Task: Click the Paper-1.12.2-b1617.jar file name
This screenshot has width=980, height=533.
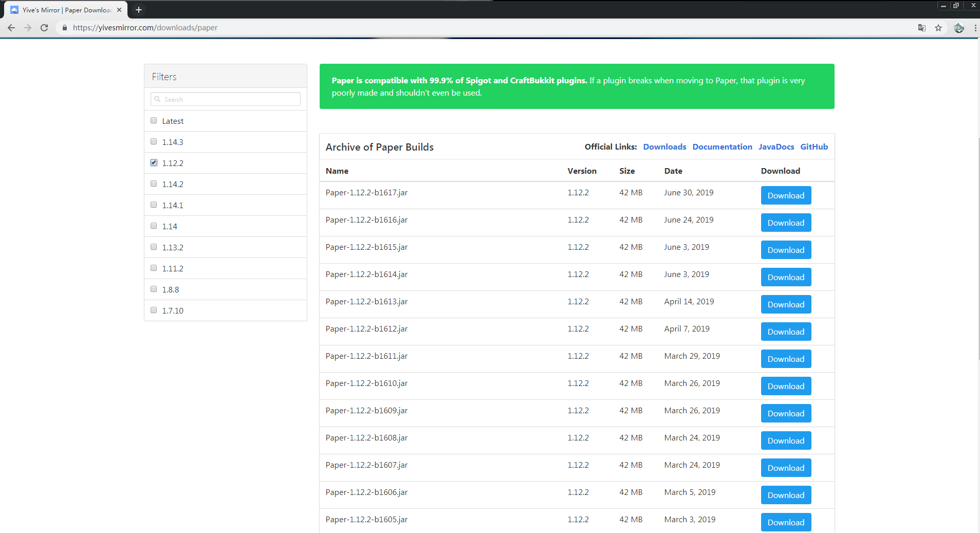Action: pos(366,193)
